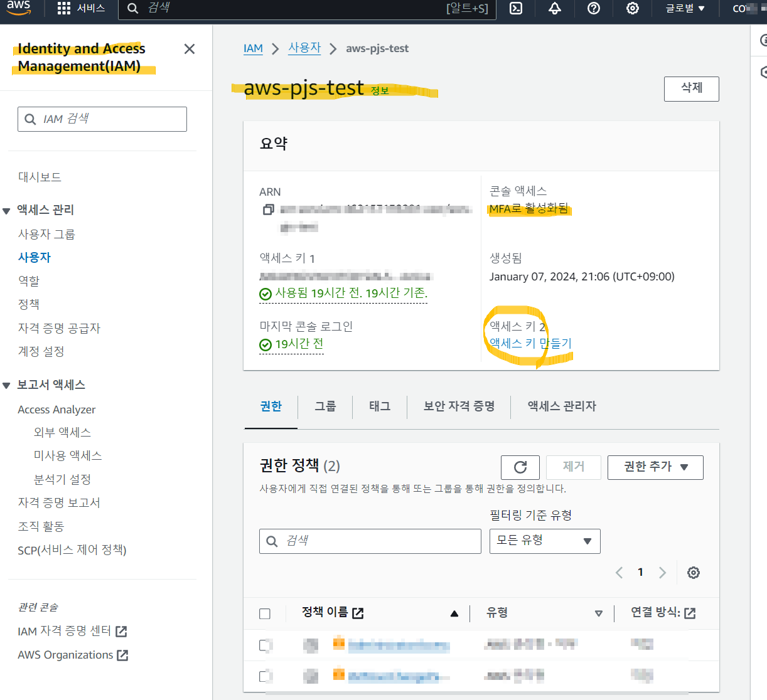767x700 pixels.
Task: Click the 정보 info link beside username
Action: pos(380,91)
